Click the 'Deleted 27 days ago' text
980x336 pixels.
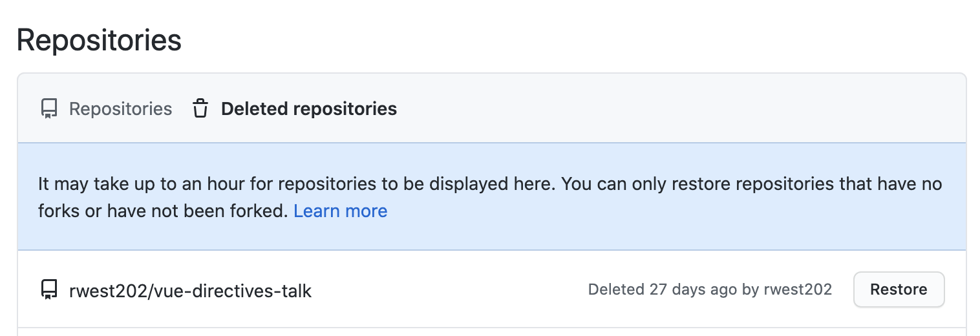pyautogui.click(x=663, y=289)
